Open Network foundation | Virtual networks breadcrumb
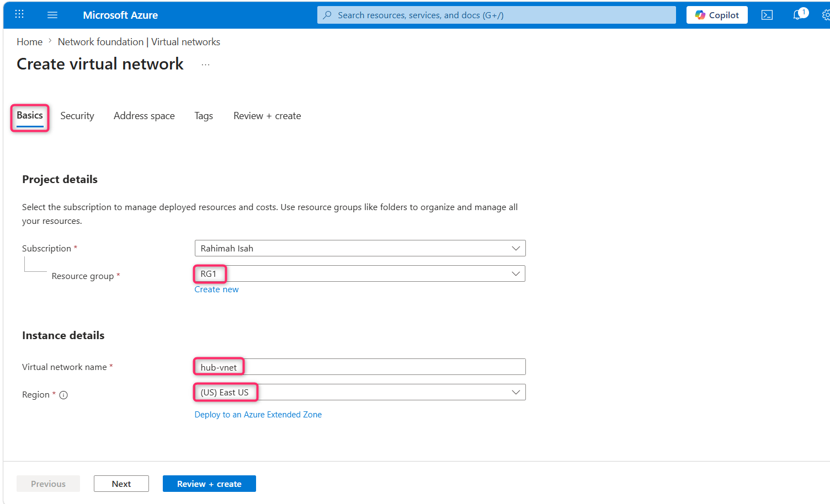Viewport: 830px width, 504px height. tap(139, 42)
